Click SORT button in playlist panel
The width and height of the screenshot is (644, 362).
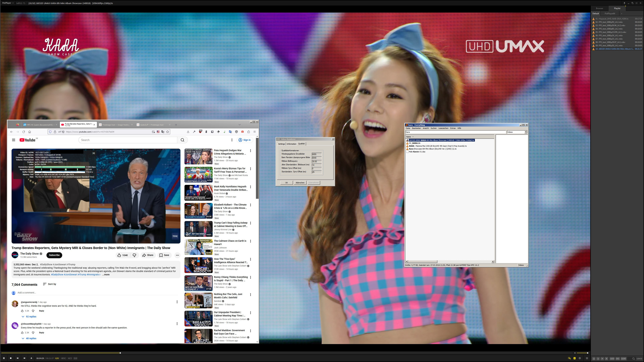point(624,359)
